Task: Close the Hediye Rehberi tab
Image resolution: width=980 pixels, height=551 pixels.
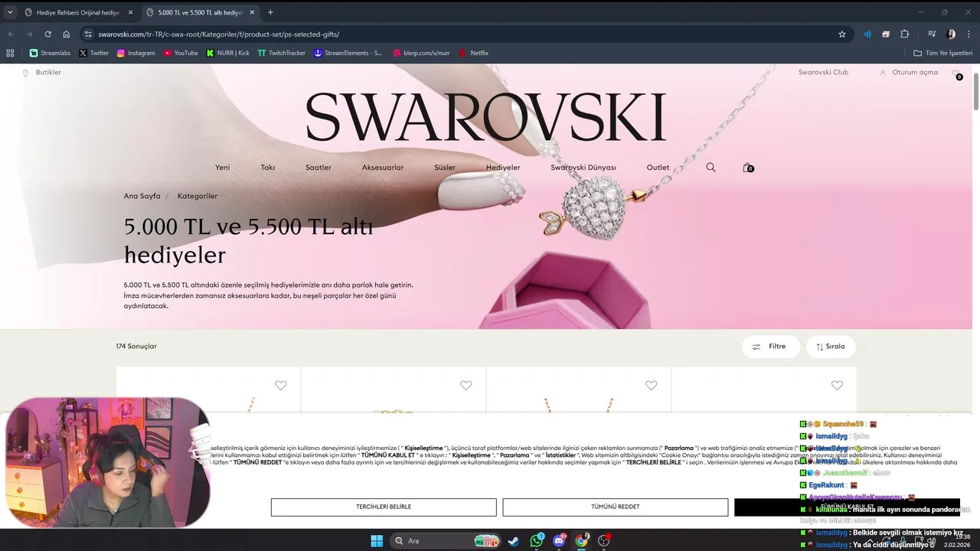Action: [x=130, y=12]
